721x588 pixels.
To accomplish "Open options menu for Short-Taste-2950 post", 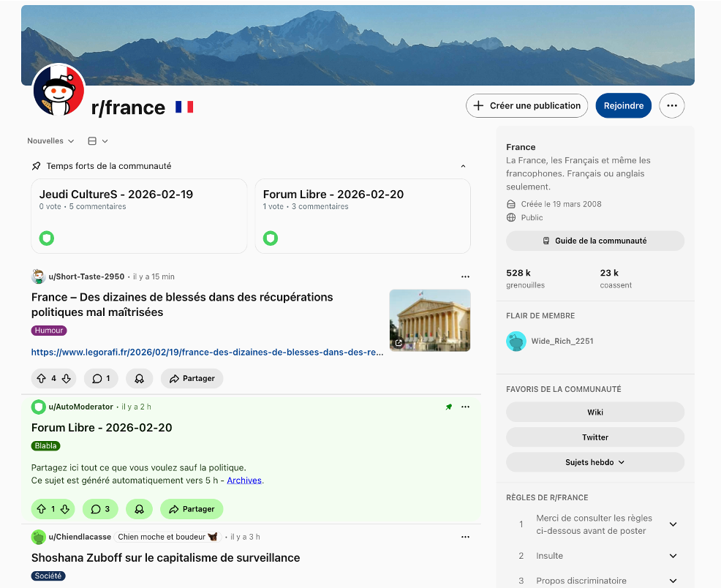I will [465, 276].
